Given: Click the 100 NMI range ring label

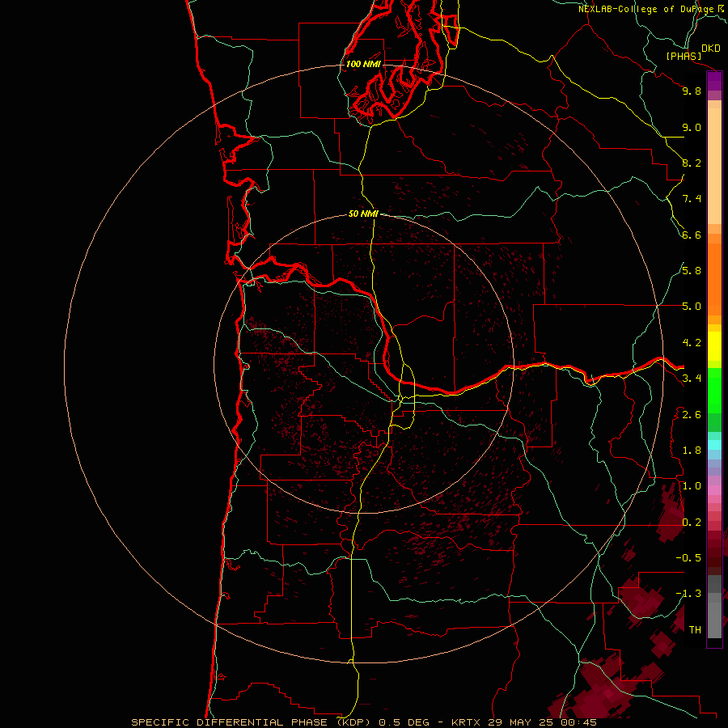Looking at the screenshot, I should click(363, 64).
